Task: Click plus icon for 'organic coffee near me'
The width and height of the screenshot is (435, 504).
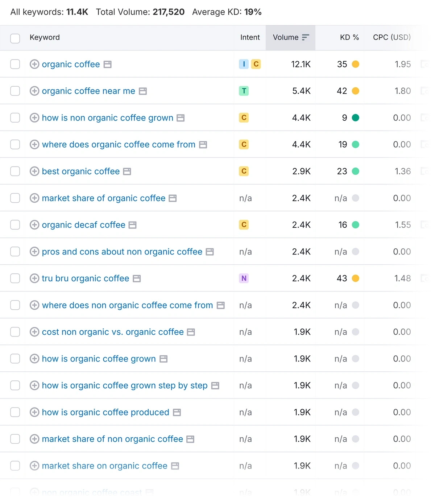Action: (34, 91)
